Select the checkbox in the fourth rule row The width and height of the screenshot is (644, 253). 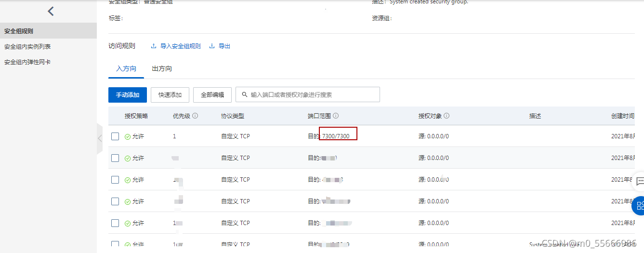(115, 201)
